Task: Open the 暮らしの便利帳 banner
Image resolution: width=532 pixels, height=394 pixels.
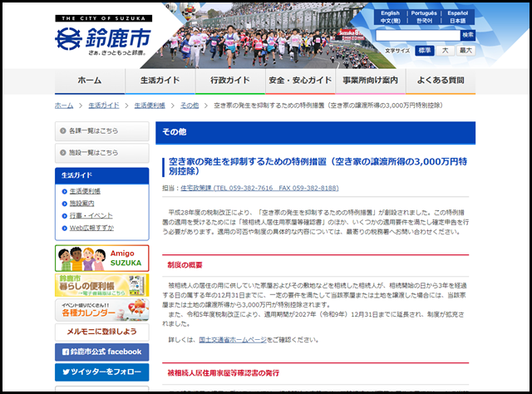Action: pos(102,285)
